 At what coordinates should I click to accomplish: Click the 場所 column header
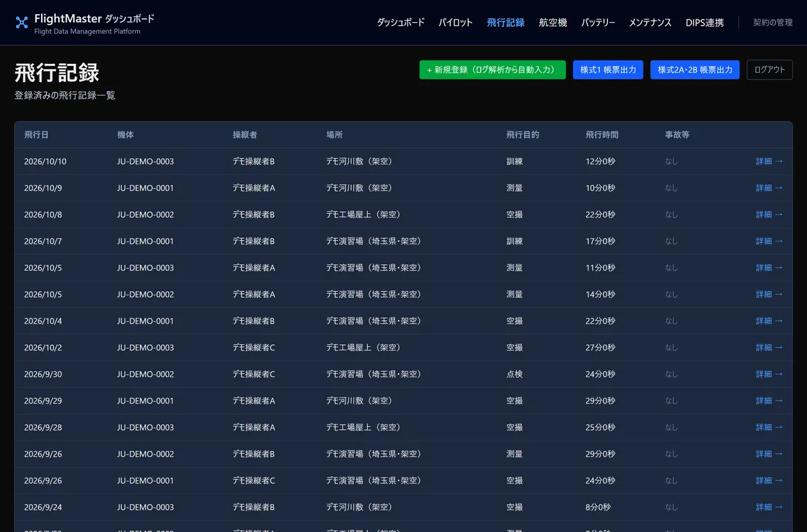pos(334,135)
